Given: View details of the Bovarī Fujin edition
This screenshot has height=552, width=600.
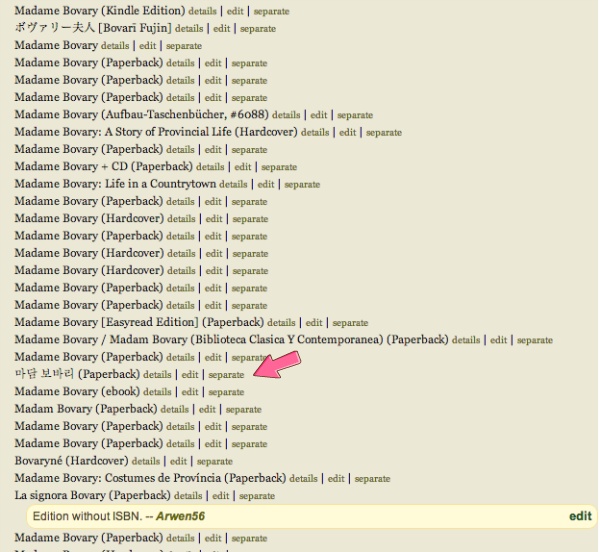Looking at the screenshot, I should pyautogui.click(x=189, y=28).
